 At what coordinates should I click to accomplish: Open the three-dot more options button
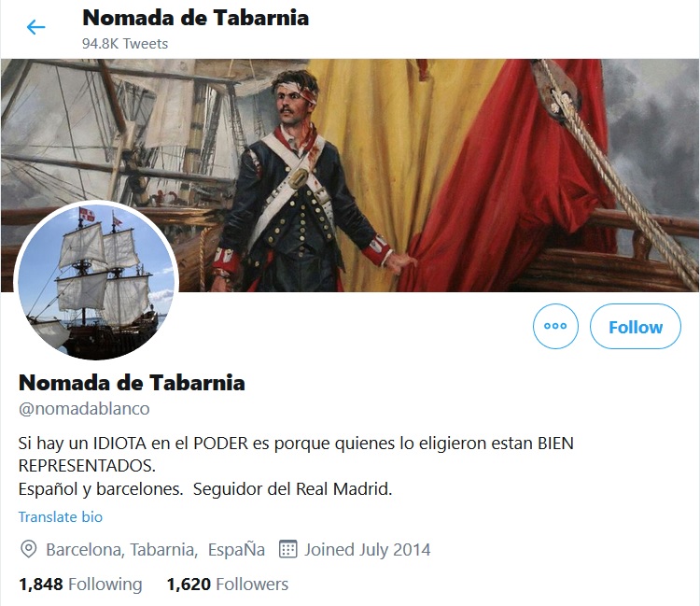555,326
